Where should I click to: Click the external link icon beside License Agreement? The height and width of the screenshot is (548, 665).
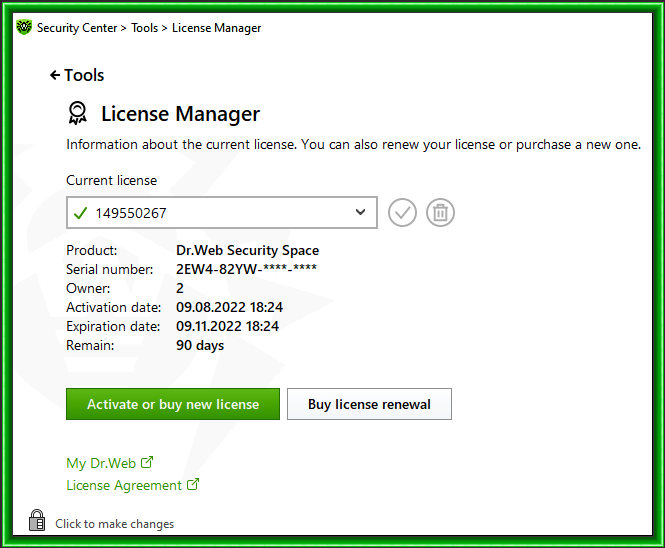(x=193, y=484)
